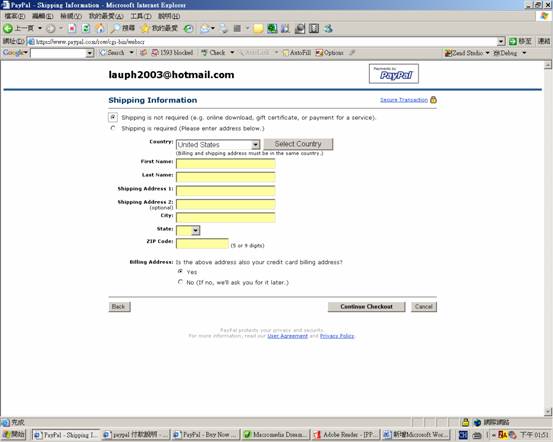The image size is (553, 442).
Task: Click into Shipping Address 1 field
Action: pos(226,190)
